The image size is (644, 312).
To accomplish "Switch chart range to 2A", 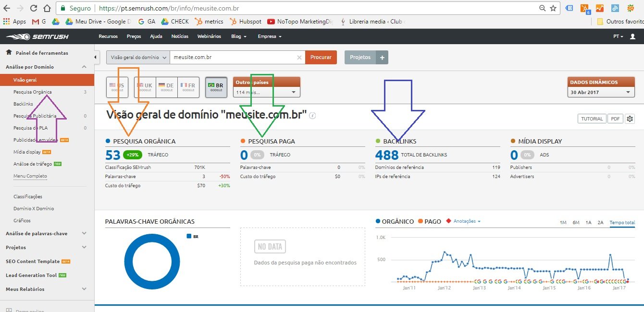I will tap(600, 223).
